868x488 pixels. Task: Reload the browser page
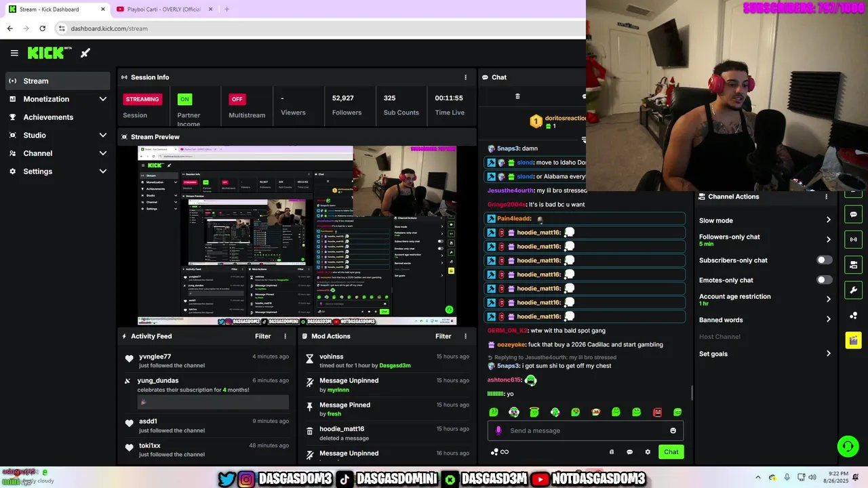(x=42, y=28)
